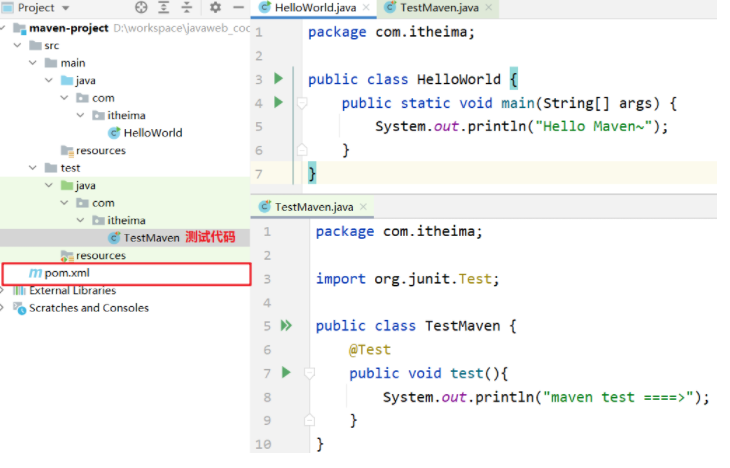Run HelloWorld class via gutter arrow on line 3
730x468 pixels.
click(x=278, y=78)
